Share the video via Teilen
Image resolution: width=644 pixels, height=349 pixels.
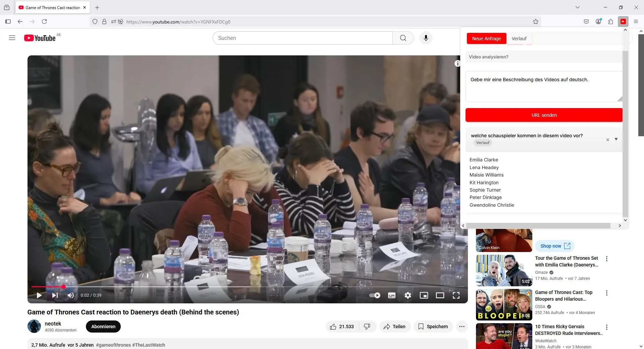pos(395,327)
